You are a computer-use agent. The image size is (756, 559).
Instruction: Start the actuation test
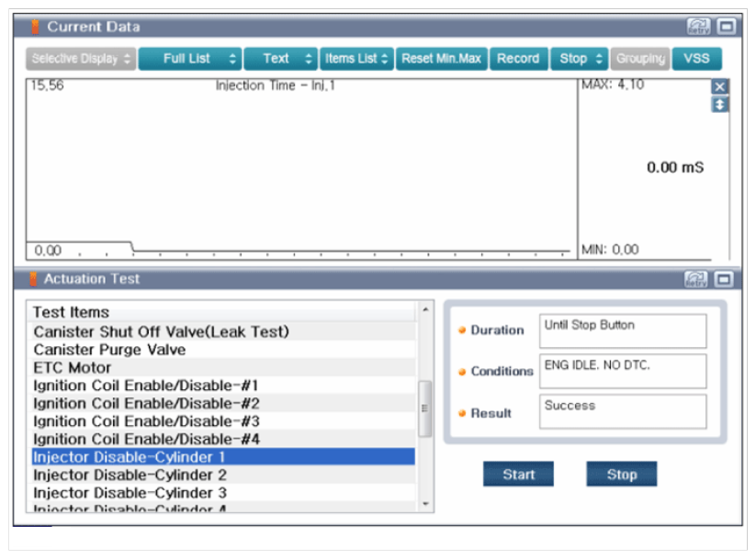tap(519, 475)
